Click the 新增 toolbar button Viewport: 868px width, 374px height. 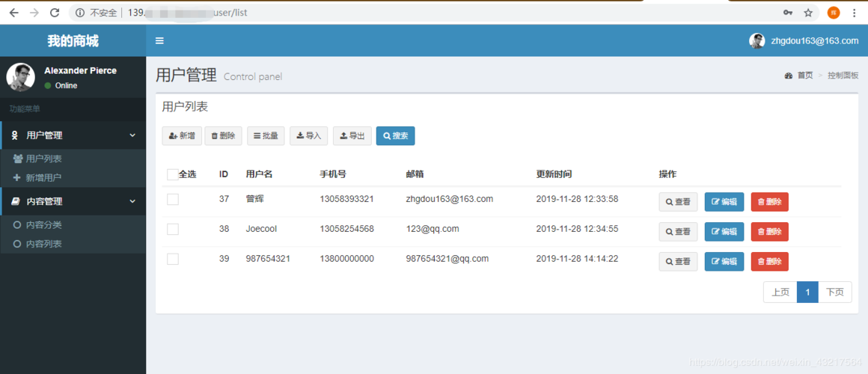(x=182, y=136)
